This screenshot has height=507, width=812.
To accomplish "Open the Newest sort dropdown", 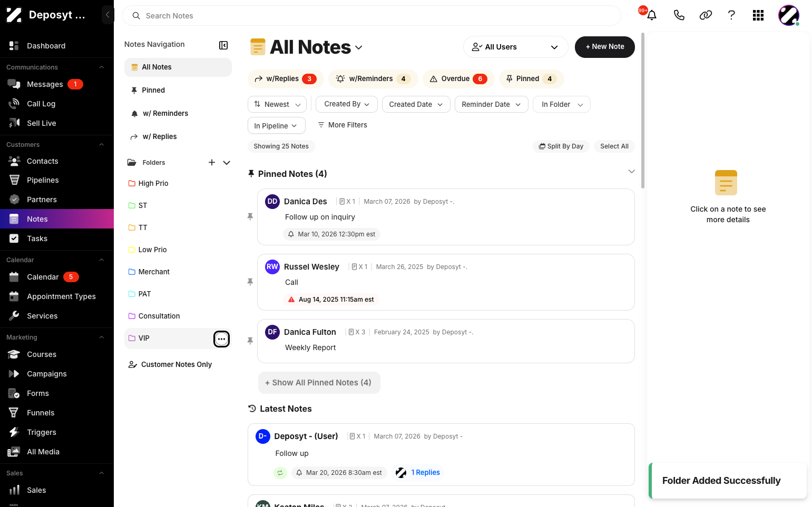I will (277, 104).
